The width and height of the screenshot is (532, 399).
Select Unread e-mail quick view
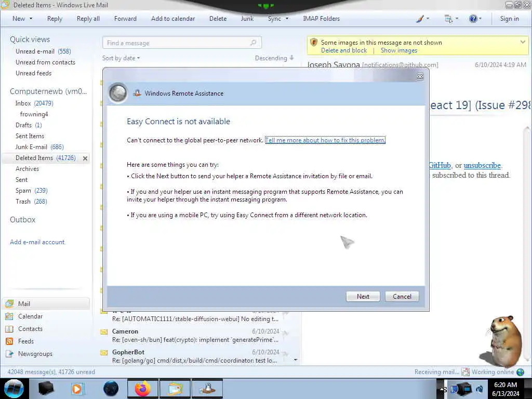tap(43, 51)
